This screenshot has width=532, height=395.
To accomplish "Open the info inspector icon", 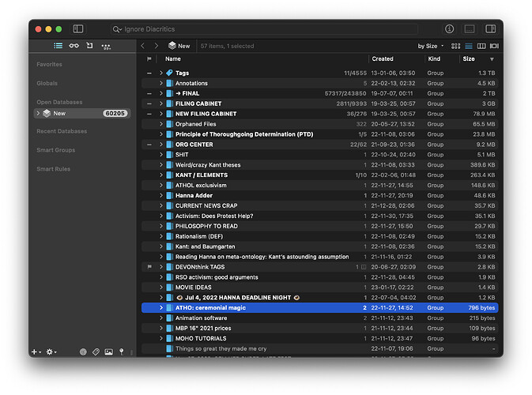I will [449, 28].
